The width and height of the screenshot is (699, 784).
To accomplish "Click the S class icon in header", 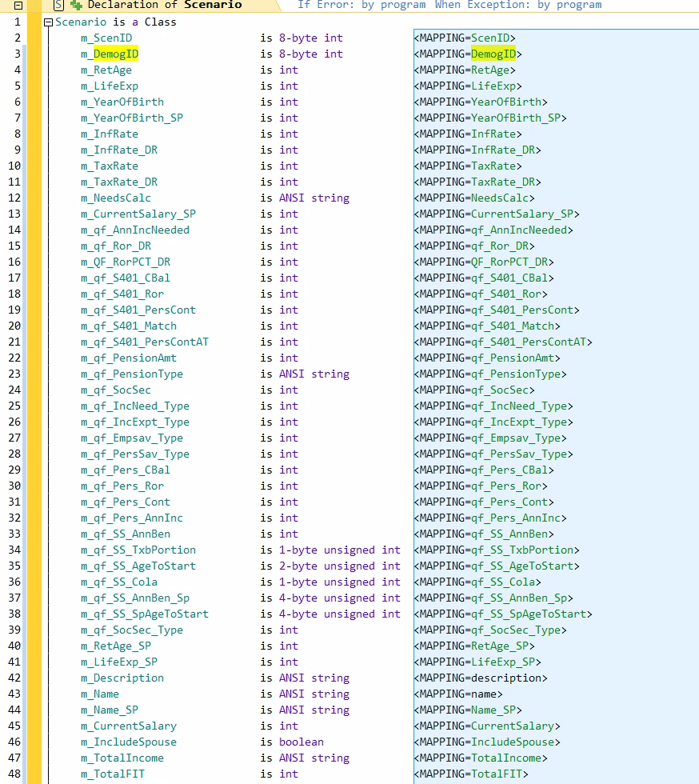I will click(58, 5).
